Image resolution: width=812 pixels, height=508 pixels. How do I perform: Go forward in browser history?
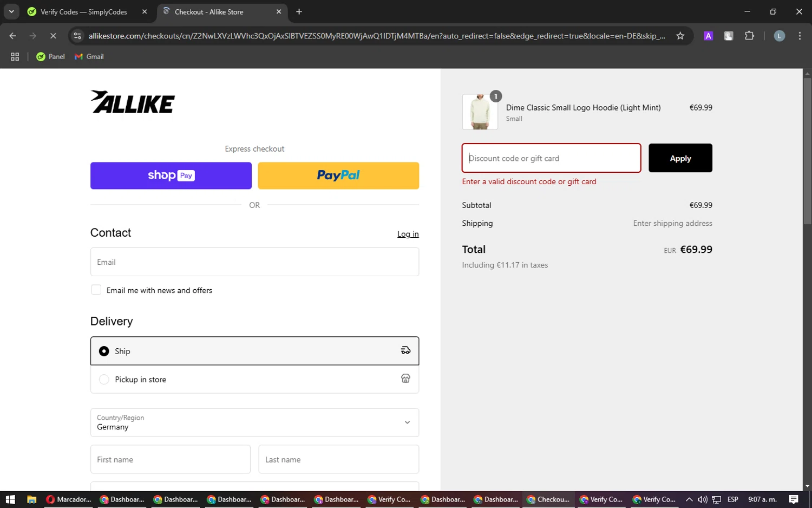[x=33, y=36]
